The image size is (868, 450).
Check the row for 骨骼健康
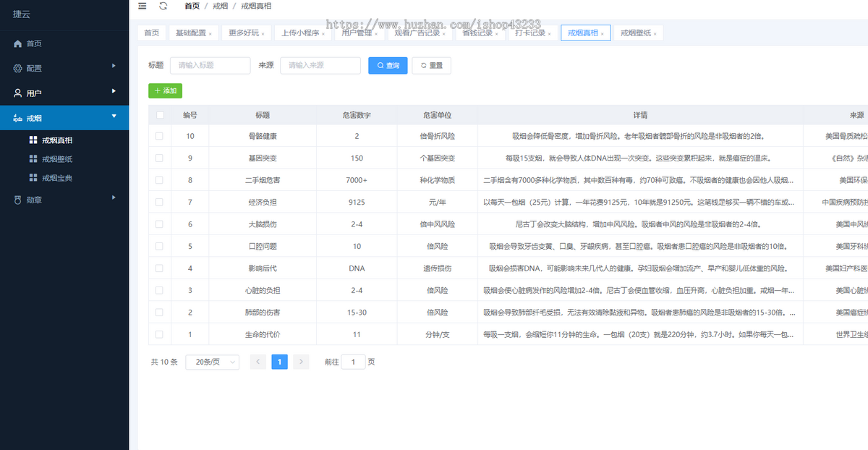pyautogui.click(x=160, y=136)
